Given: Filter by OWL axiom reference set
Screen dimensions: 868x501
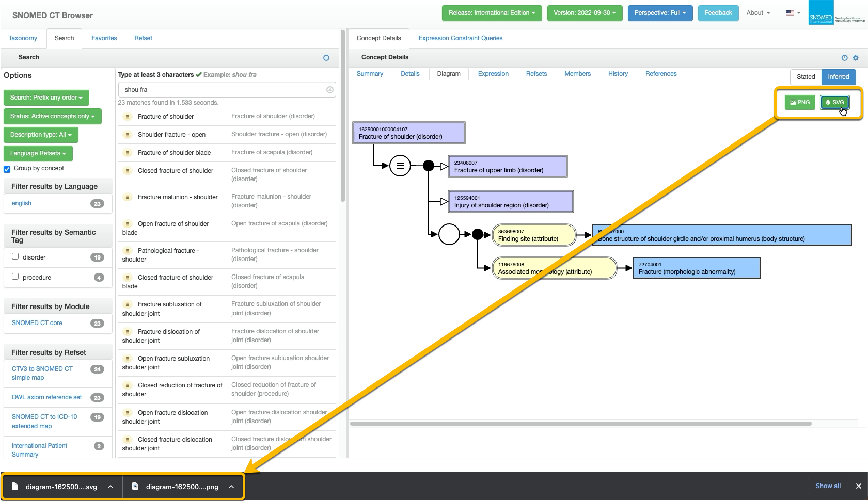Looking at the screenshot, I should tap(46, 397).
